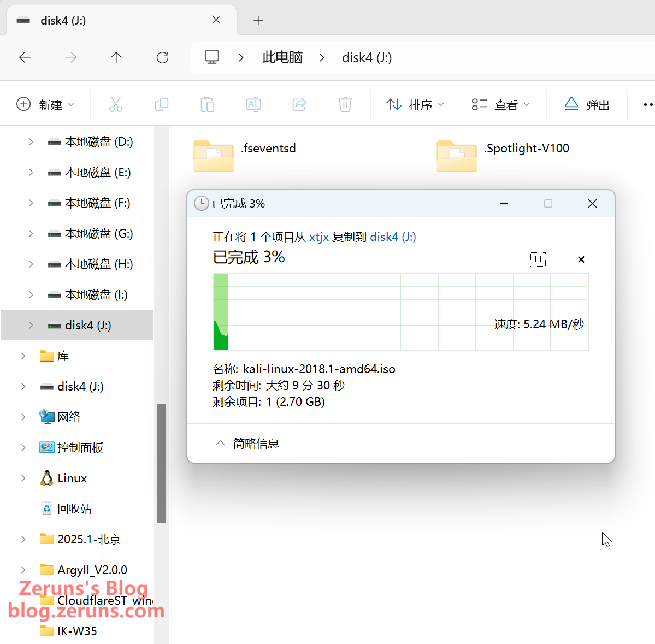The height and width of the screenshot is (644, 655).
Task: Eject the drive with 弹出 button
Action: [x=587, y=104]
